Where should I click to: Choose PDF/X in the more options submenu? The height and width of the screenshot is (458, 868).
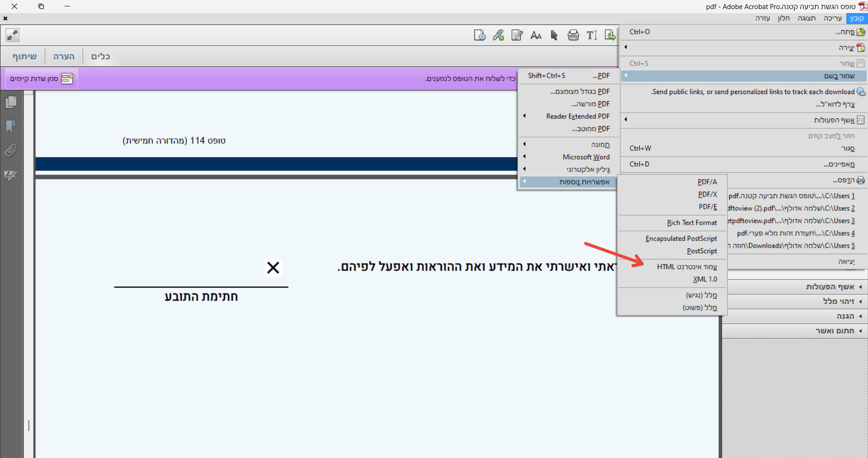(672, 194)
